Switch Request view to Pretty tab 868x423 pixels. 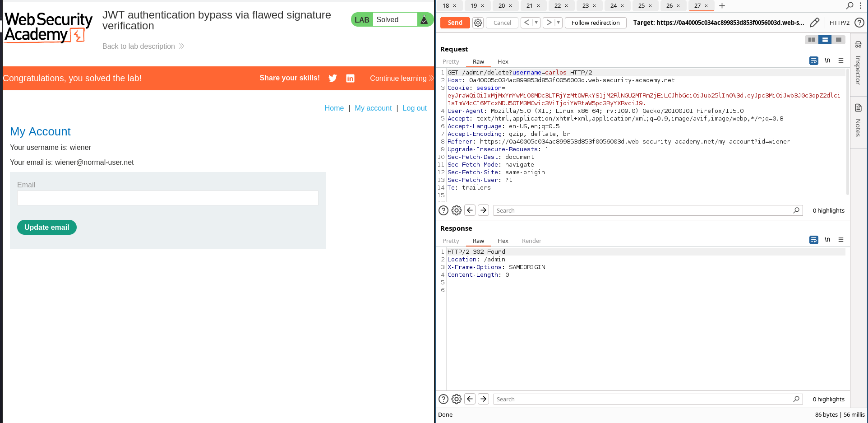[451, 61]
